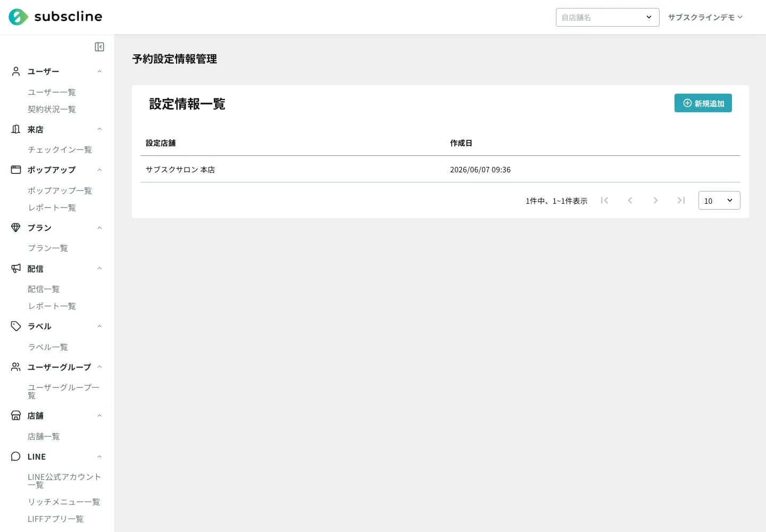Viewport: 766px width, 532px height.
Task: Click the 設定店舗 column header
Action: tap(161, 143)
